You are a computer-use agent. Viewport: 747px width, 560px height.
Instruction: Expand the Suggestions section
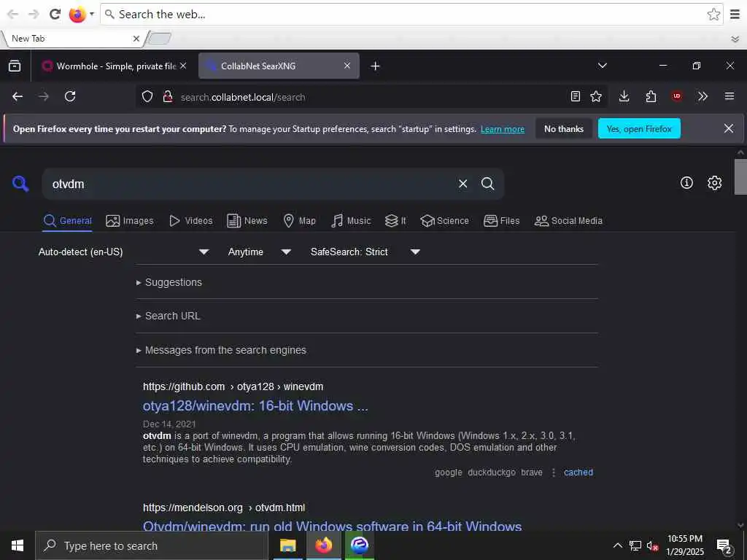click(x=169, y=282)
